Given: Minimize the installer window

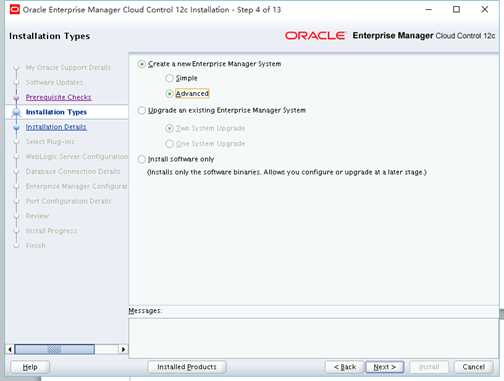Looking at the screenshot, I should (x=429, y=10).
